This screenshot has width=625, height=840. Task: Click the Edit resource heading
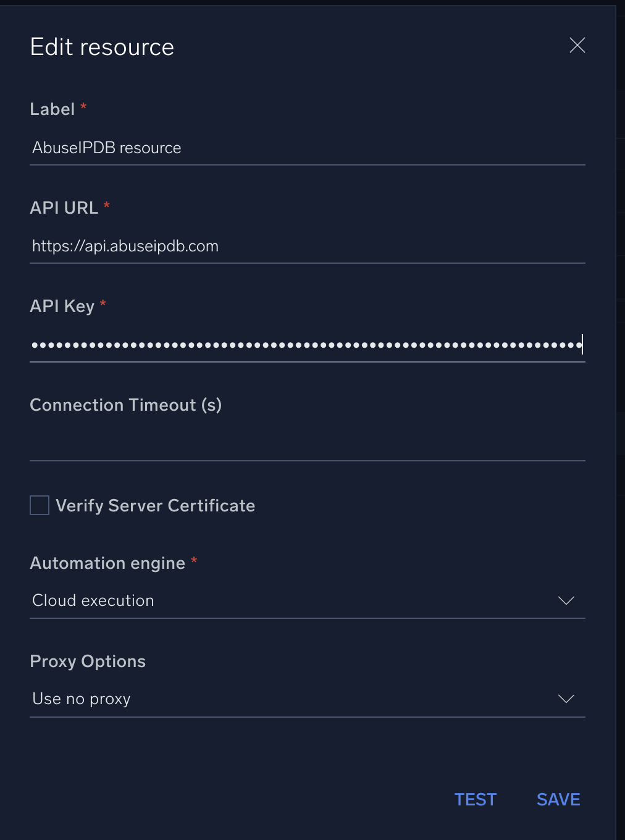(102, 48)
